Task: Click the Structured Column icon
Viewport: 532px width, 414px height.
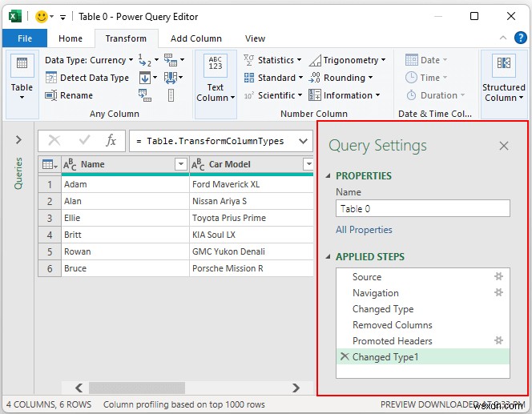Action: coord(503,65)
